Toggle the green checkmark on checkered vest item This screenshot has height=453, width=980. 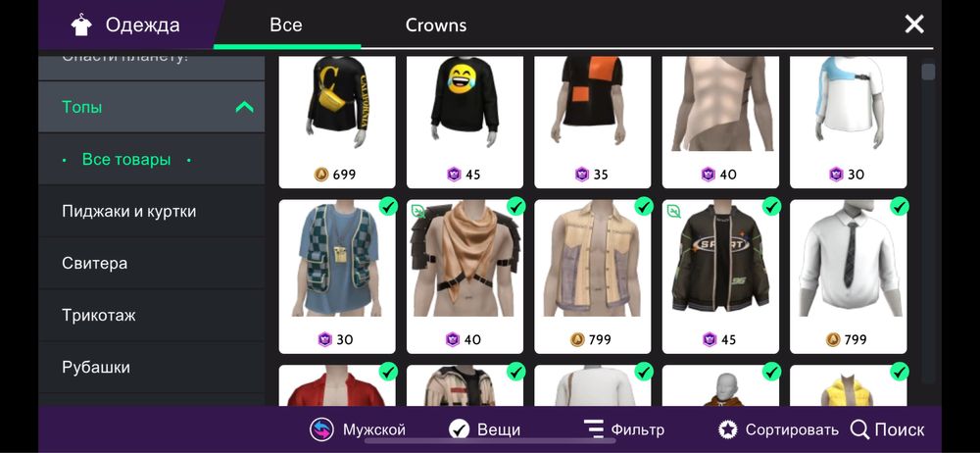(x=388, y=207)
